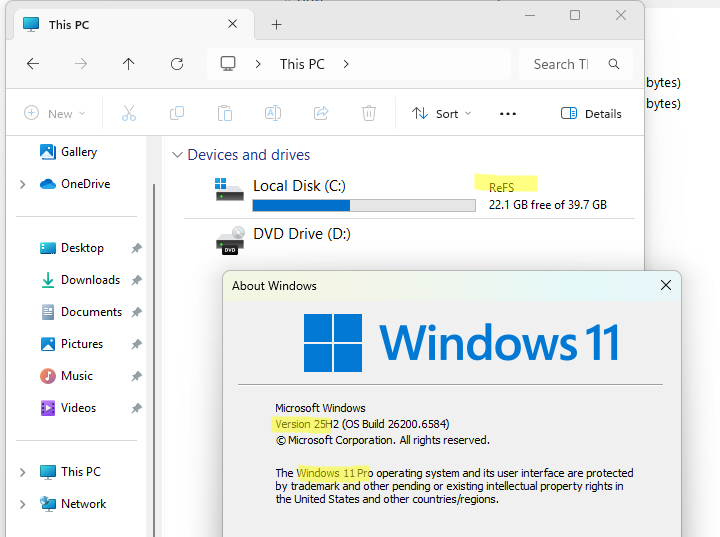Collapse the Devices and drives group

(x=177, y=155)
